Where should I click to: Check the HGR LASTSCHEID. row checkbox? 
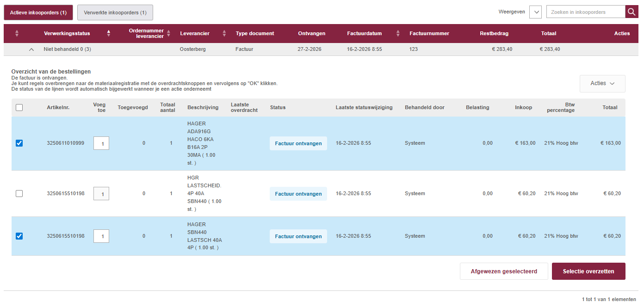pyautogui.click(x=19, y=194)
